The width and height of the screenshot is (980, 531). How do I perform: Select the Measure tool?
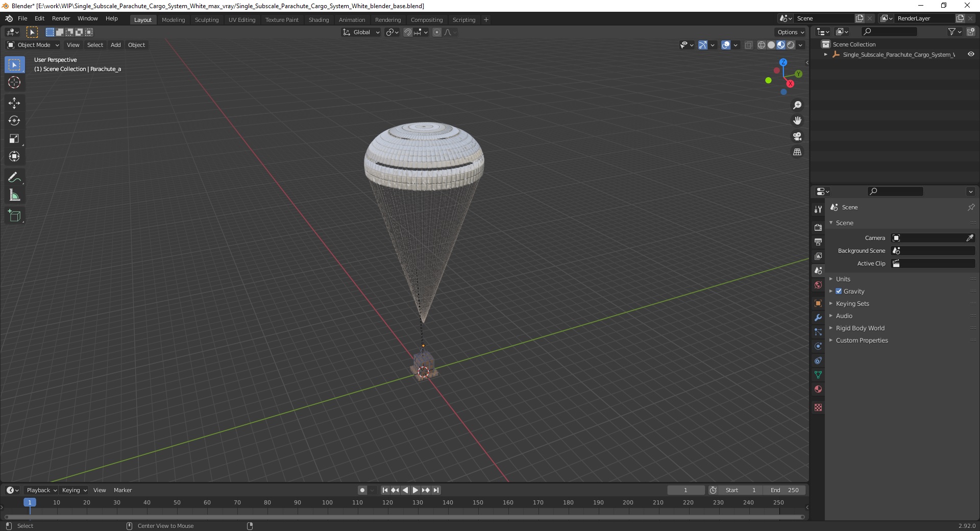click(14, 195)
